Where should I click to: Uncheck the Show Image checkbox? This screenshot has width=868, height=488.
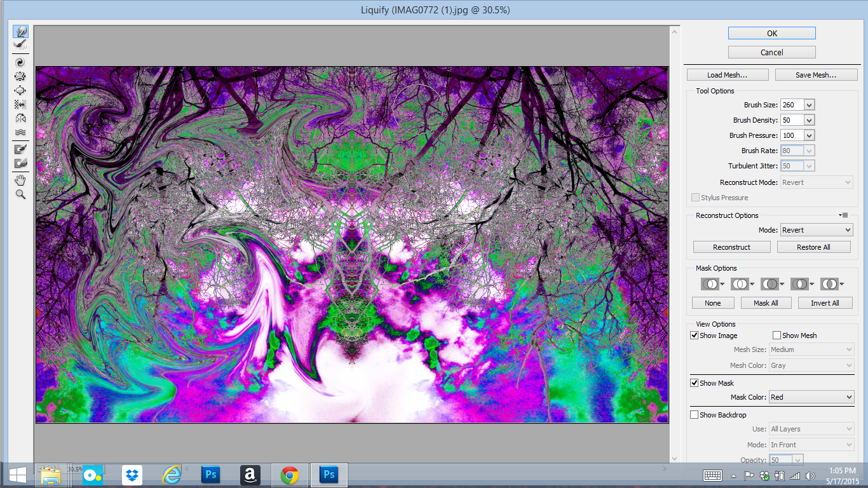[x=695, y=335]
